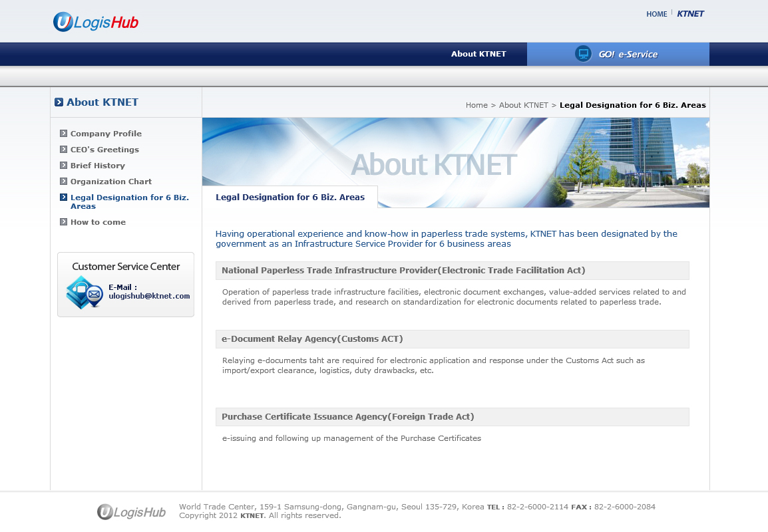This screenshot has width=768, height=532.
Task: Open the About KTNET navigation menu
Action: [x=479, y=54]
